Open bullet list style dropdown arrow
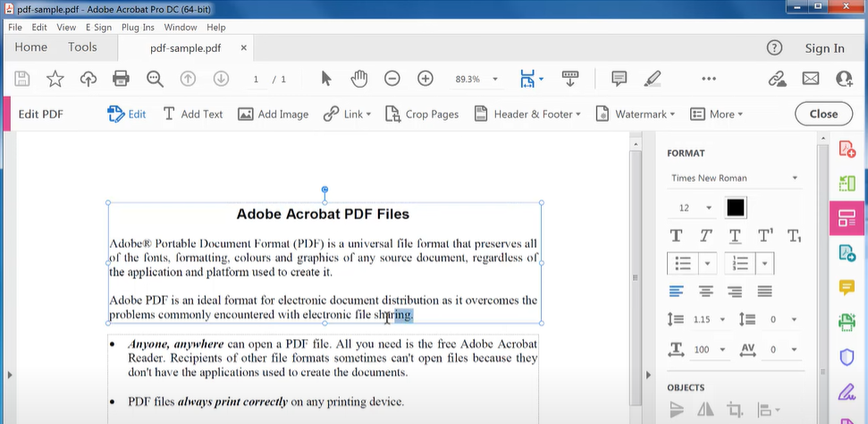This screenshot has height=424, width=868. click(707, 263)
